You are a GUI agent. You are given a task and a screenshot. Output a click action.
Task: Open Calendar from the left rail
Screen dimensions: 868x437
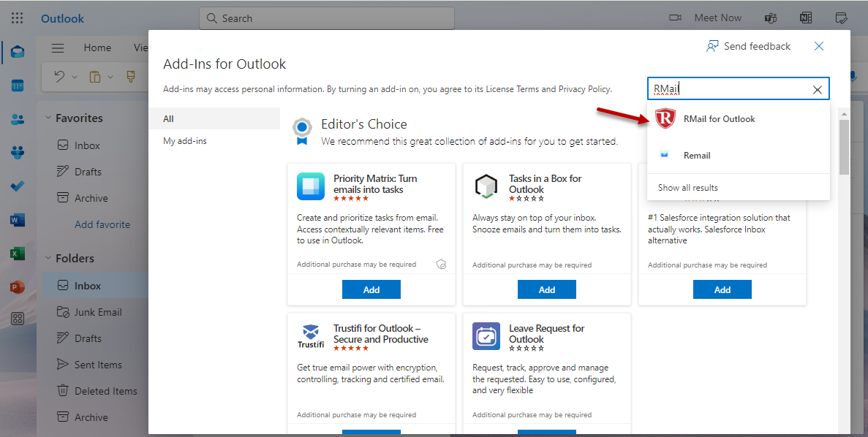(18, 85)
